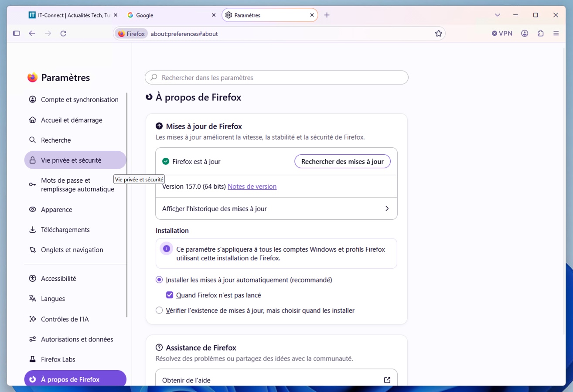Open Mots de passe et remplissage automatique
Image resolution: width=573 pixels, height=392 pixels.
pyautogui.click(x=75, y=185)
